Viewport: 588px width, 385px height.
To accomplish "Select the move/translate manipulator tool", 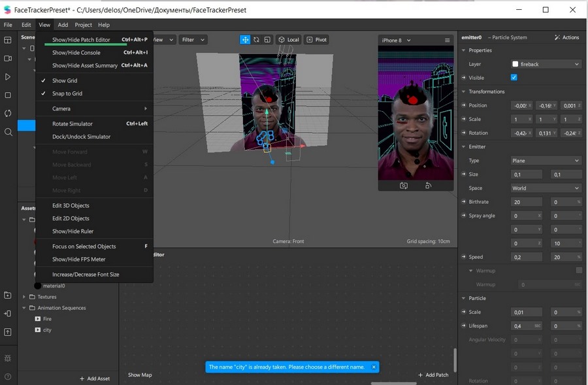I will tap(245, 40).
